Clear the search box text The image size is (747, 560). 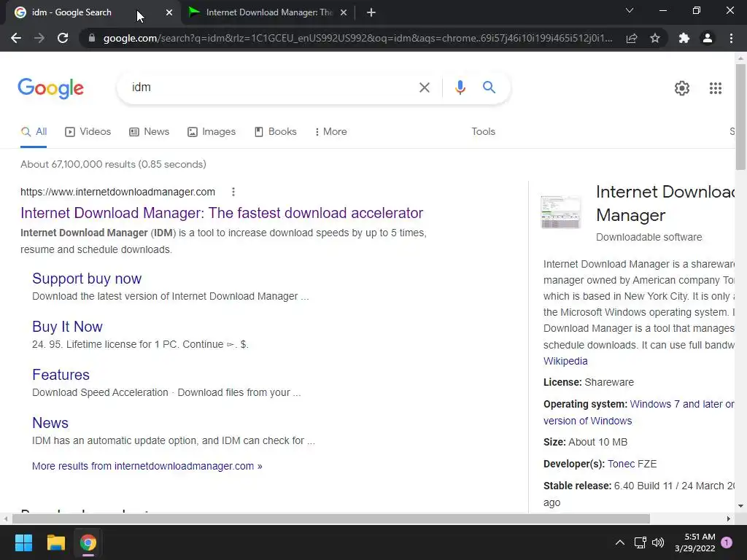tap(424, 87)
